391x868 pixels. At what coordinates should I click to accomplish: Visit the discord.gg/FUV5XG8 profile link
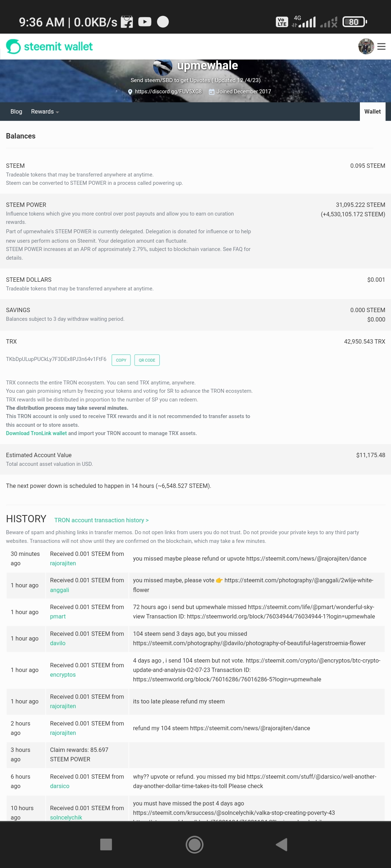[x=168, y=92]
